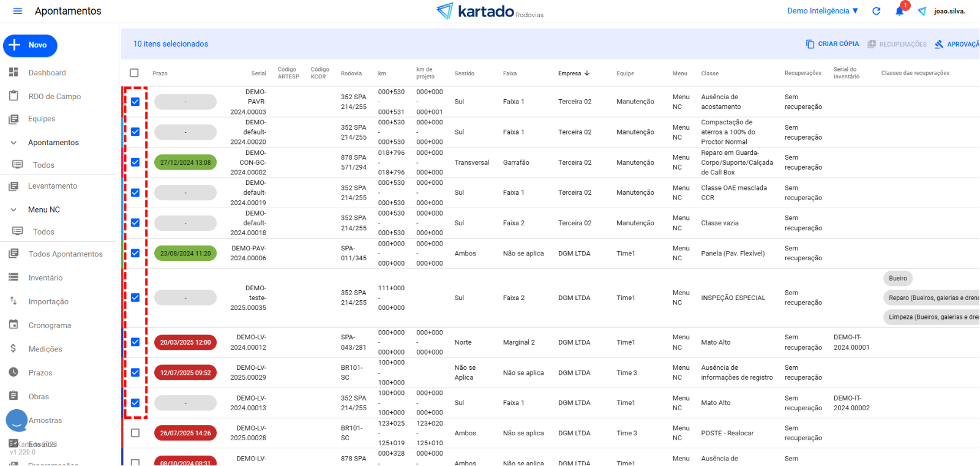Check the row DEMO-LV-2025.00028 checkbox
This screenshot has height=466, width=980.
tap(135, 433)
